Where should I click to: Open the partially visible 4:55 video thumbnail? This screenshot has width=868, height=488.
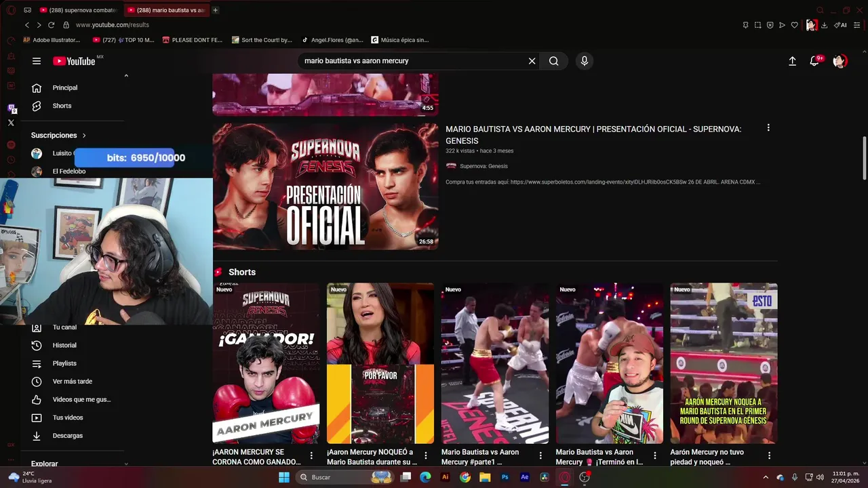[x=325, y=95]
